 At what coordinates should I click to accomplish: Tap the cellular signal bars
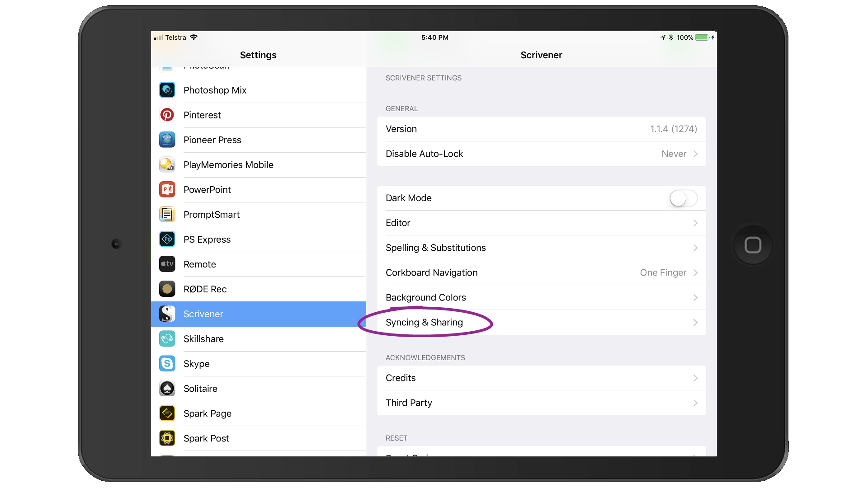159,38
